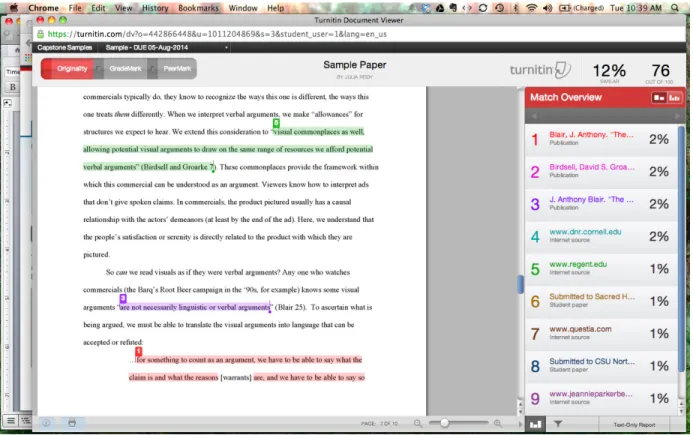Image resolution: width=693 pixels, height=435 pixels.
Task: Expand the right panel using the arrow by the zoom controls
Action: pos(520,424)
